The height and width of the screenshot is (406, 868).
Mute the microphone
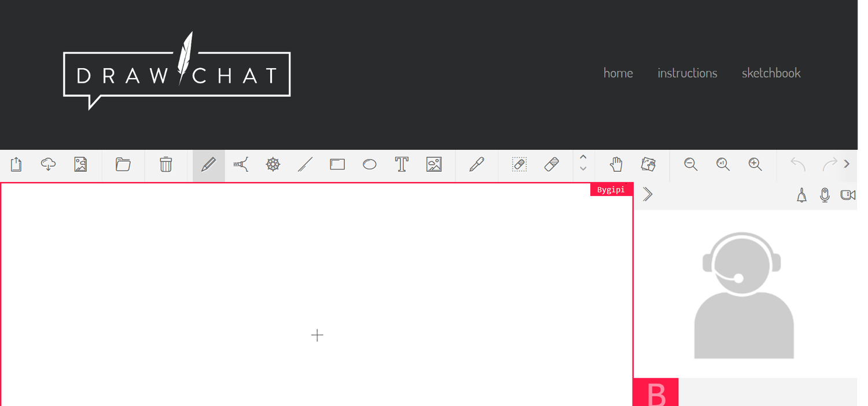tap(824, 194)
